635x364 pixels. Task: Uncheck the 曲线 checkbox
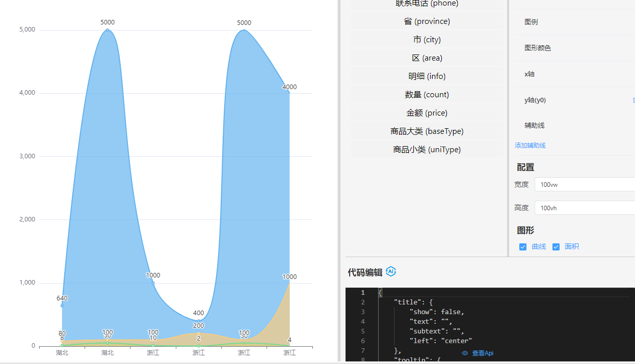click(523, 247)
